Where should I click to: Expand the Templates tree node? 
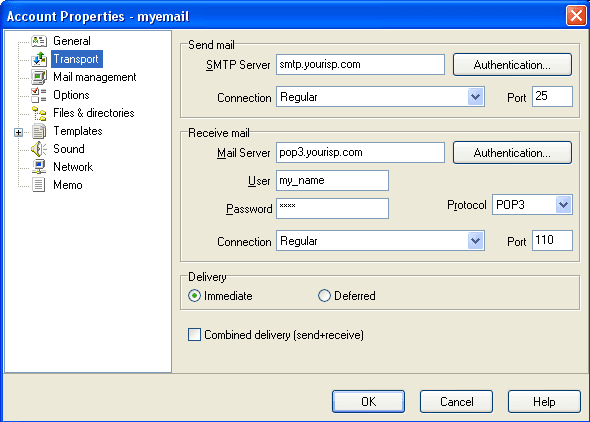pos(18,132)
